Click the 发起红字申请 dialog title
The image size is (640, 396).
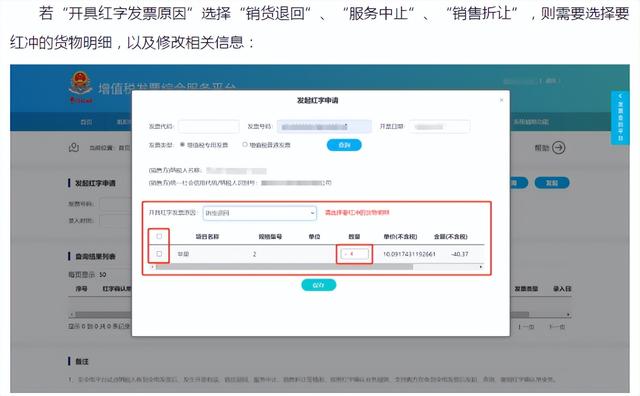point(317,100)
